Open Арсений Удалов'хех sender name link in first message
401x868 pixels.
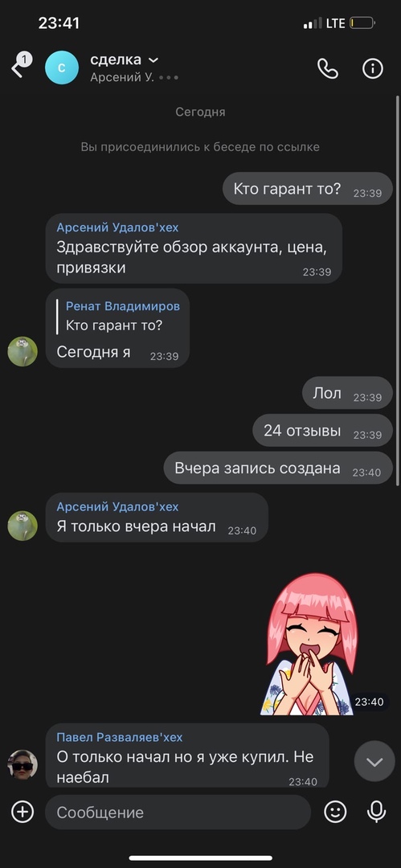117,227
